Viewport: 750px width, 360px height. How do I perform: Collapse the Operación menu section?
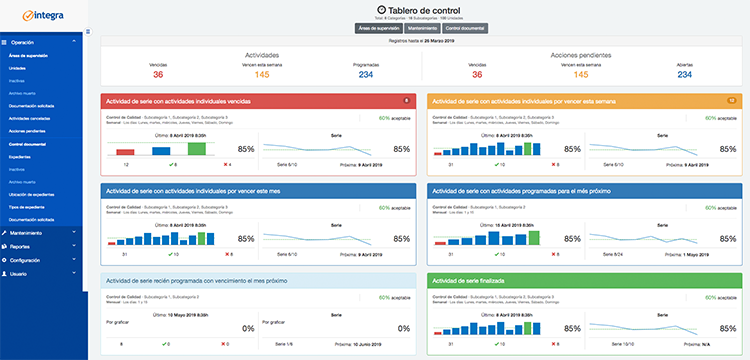[74, 42]
